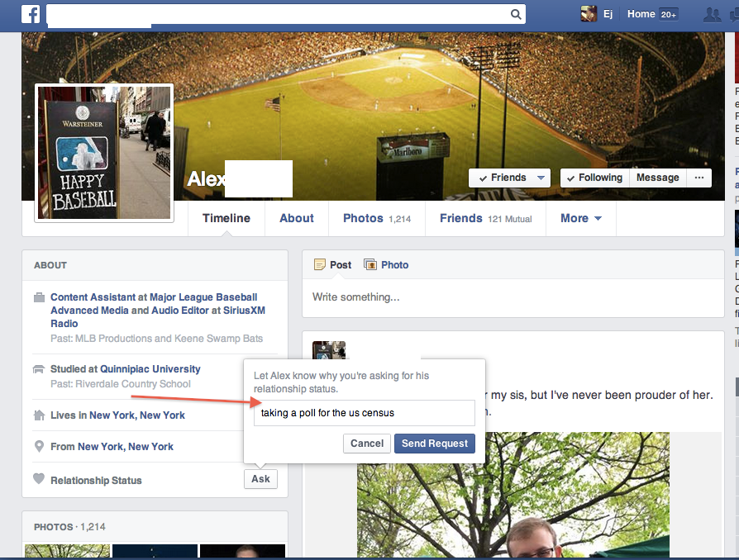Open the third photo thumbnail in Photos
The height and width of the screenshot is (560, 739).
coord(243,551)
